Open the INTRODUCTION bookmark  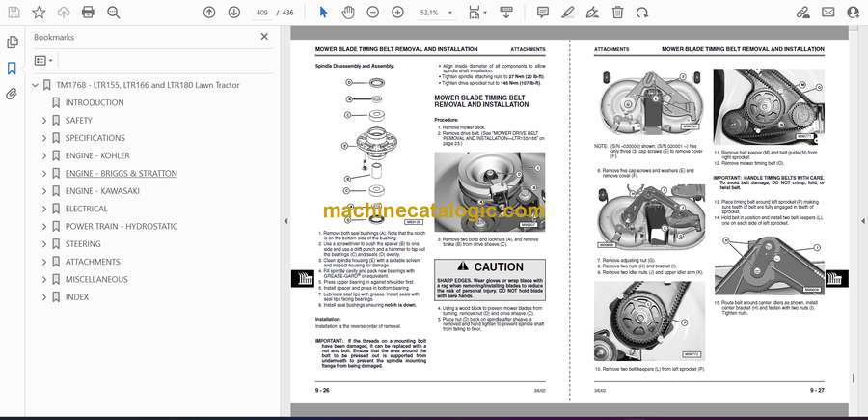click(x=95, y=102)
